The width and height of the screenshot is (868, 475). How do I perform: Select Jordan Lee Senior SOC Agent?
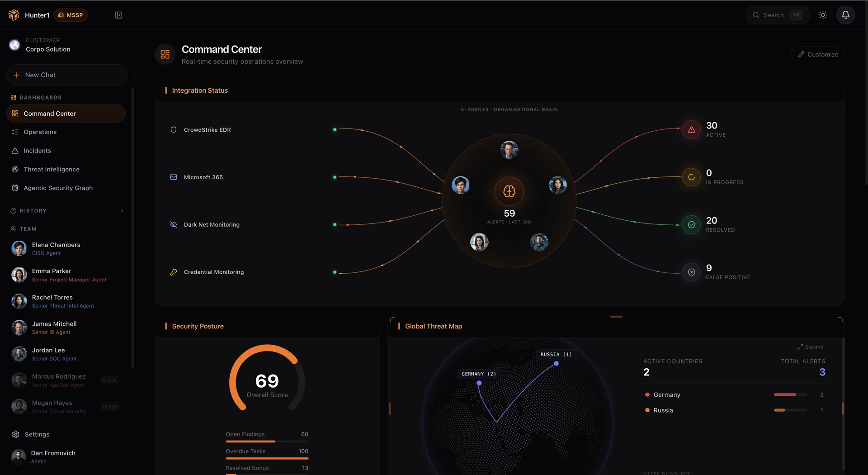pyautogui.click(x=66, y=354)
